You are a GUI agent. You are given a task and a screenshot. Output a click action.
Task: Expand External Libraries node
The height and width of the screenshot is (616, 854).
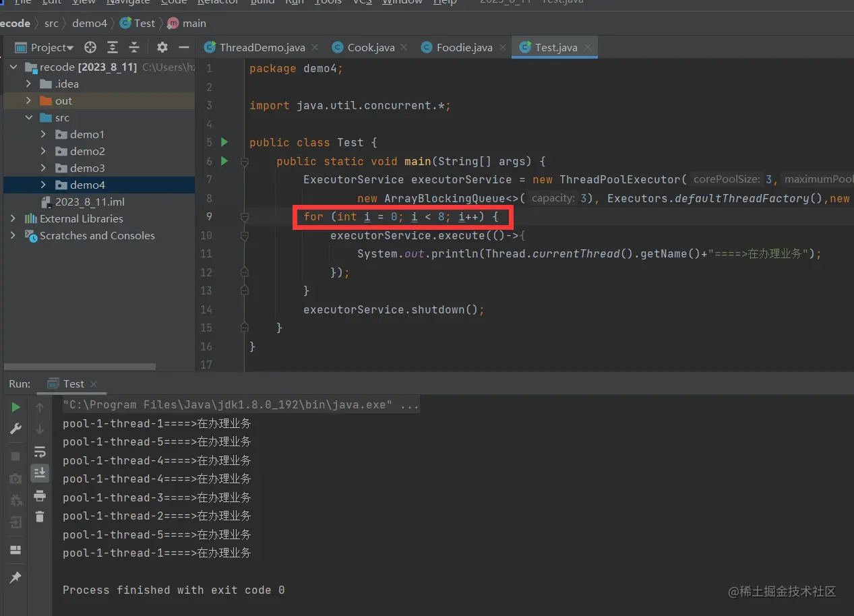[13, 219]
